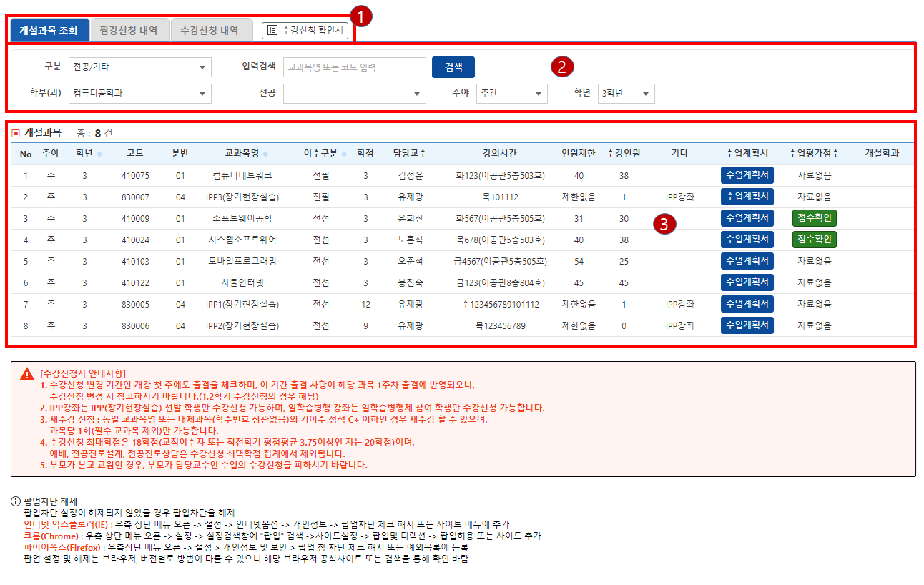Click the blue 검색 button
Viewport: 924px width, 585px height.
tap(453, 67)
